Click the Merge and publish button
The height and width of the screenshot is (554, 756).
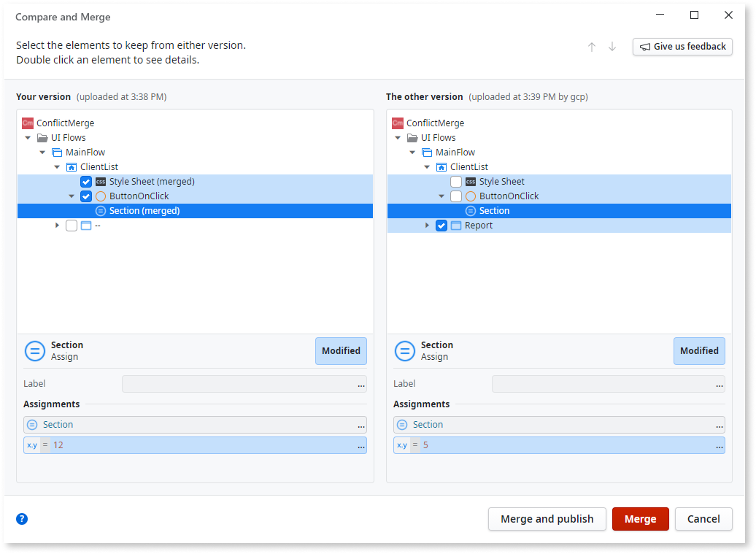click(547, 519)
